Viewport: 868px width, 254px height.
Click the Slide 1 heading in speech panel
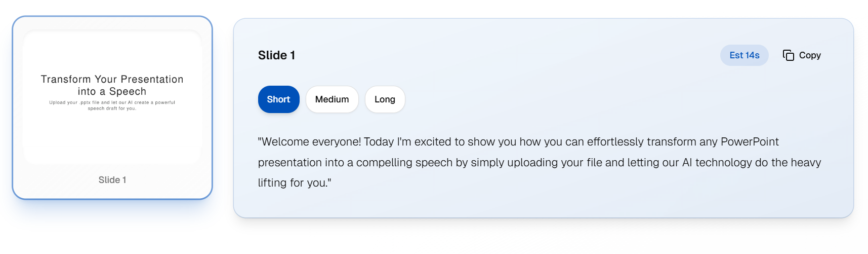pos(276,55)
